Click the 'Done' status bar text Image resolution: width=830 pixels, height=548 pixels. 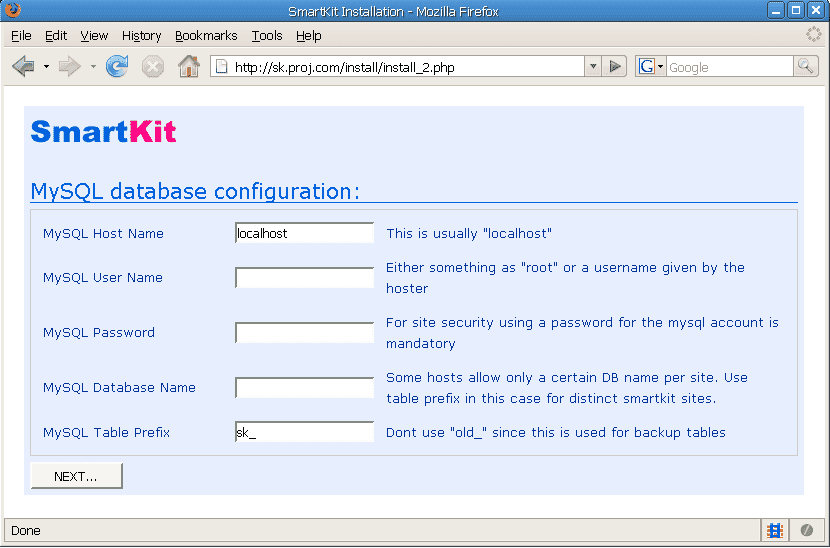pyautogui.click(x=25, y=531)
